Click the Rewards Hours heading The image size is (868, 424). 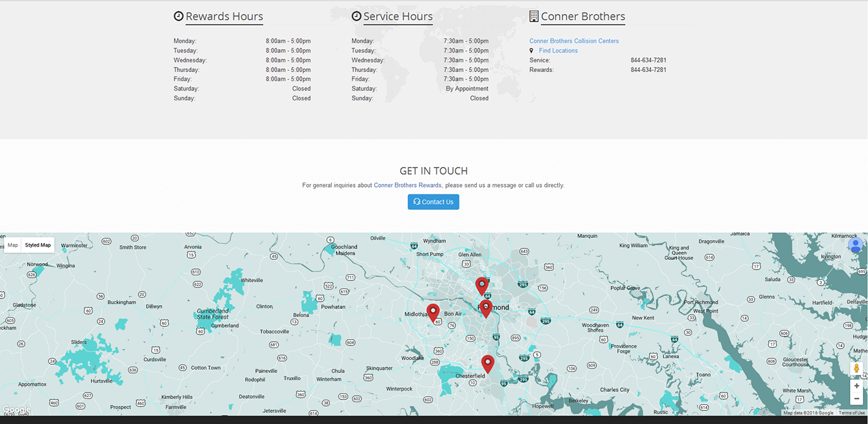pyautogui.click(x=224, y=17)
